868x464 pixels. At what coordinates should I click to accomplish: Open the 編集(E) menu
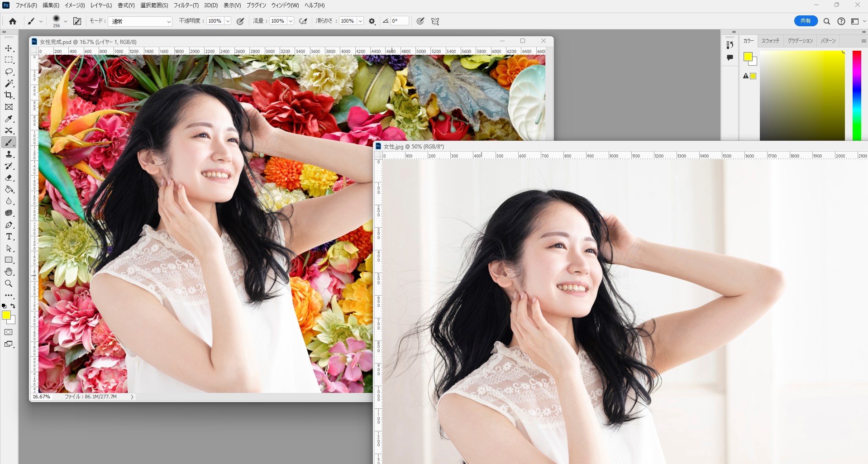tap(51, 5)
